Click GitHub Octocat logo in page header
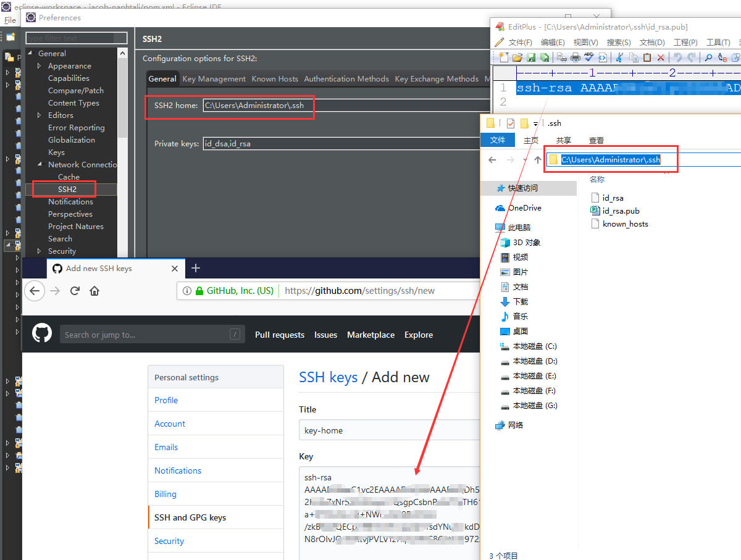 (x=42, y=334)
